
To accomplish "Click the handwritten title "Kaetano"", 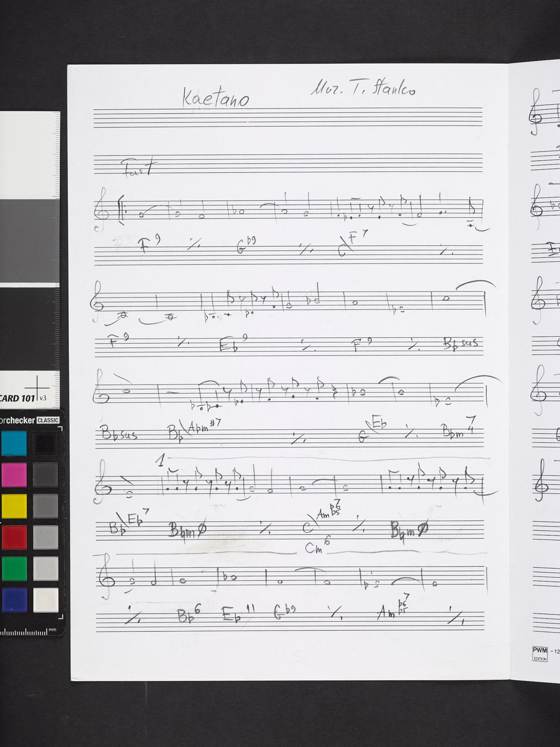I will 216,98.
